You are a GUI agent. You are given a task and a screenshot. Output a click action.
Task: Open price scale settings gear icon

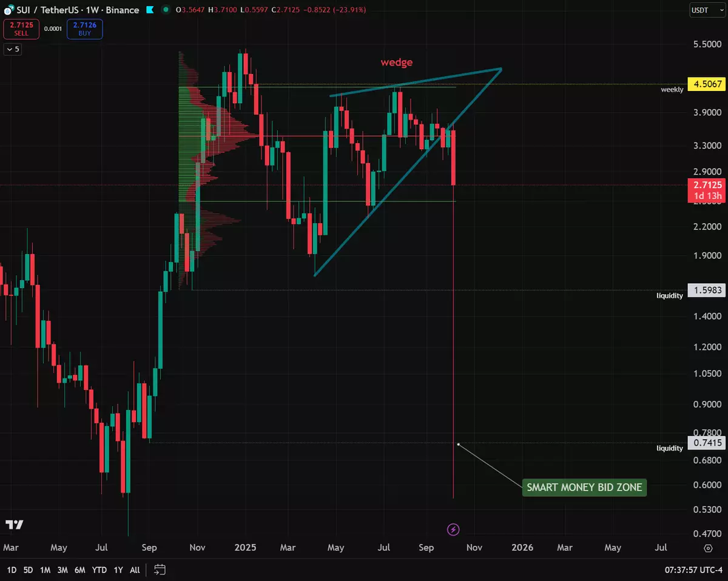[x=707, y=548]
